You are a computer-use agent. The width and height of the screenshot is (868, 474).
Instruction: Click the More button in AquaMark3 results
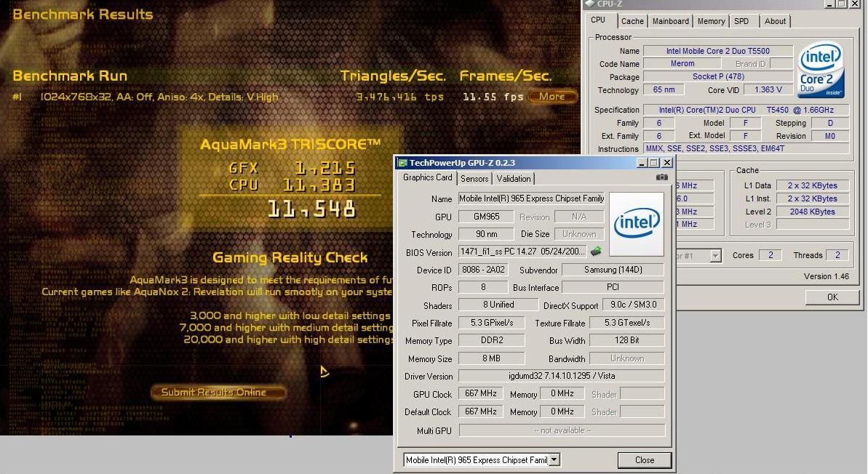(x=552, y=97)
